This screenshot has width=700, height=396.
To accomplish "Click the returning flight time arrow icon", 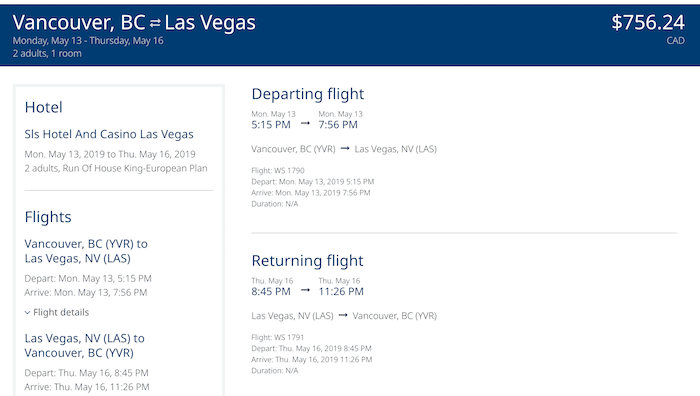I will click(x=305, y=290).
